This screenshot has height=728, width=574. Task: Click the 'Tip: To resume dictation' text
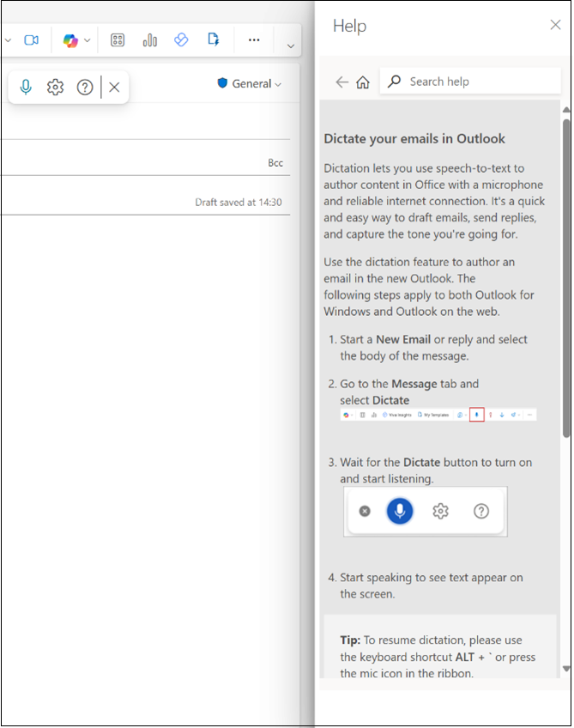click(x=438, y=657)
